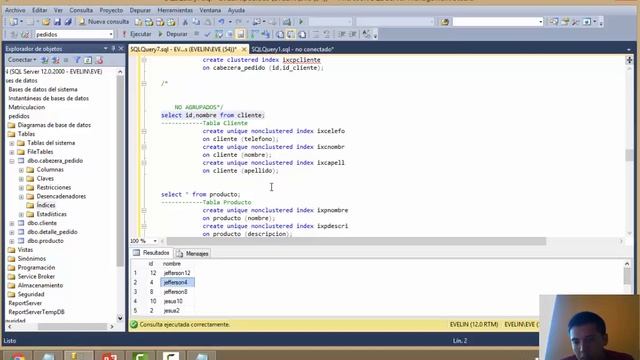Screen dimensions: 640x360
Task: Select the Matriculacion database
Action: [27, 107]
